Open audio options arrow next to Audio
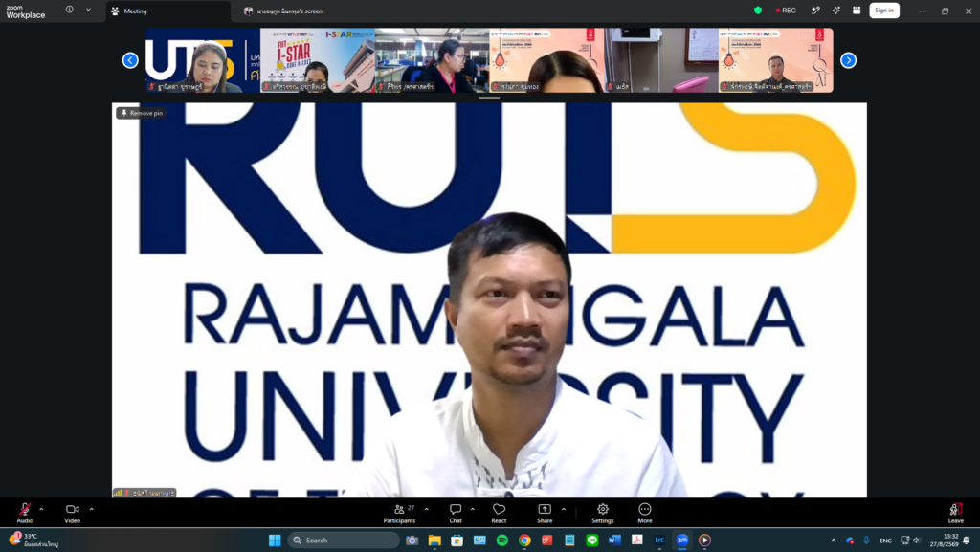Image resolution: width=980 pixels, height=552 pixels. click(x=41, y=510)
